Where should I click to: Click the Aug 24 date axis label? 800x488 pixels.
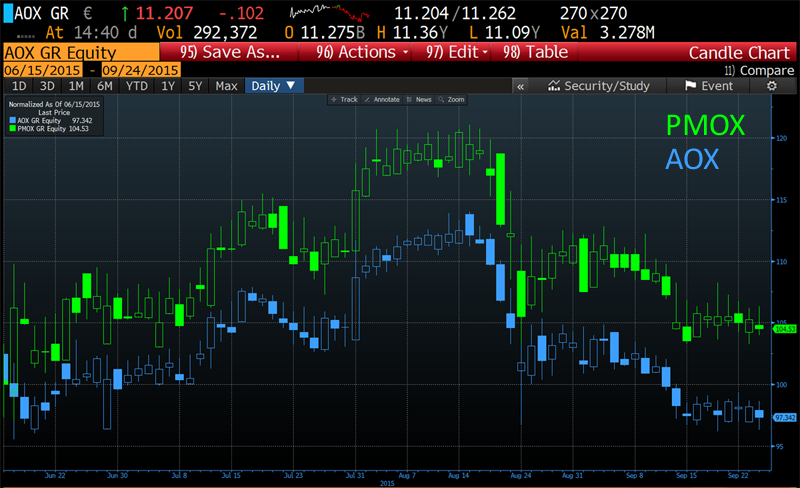(x=520, y=475)
